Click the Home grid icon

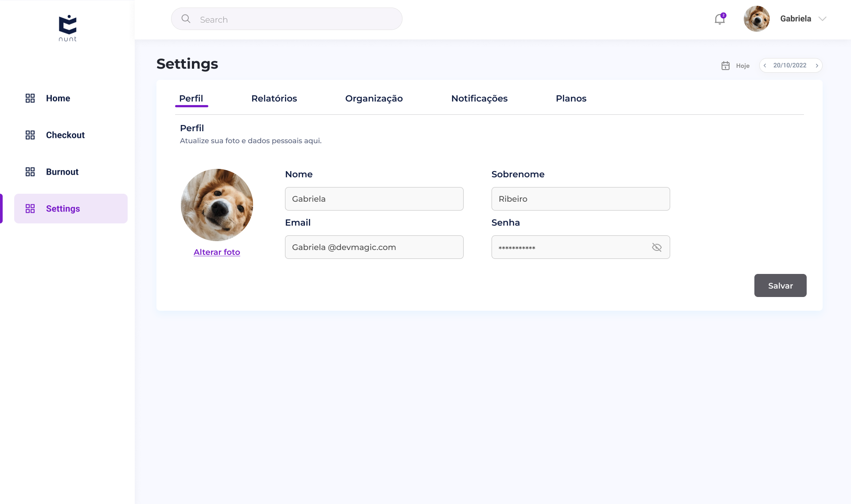(x=30, y=98)
